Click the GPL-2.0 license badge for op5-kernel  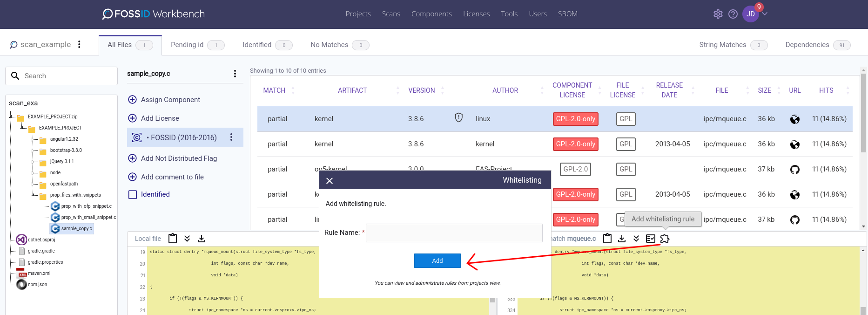coord(576,169)
